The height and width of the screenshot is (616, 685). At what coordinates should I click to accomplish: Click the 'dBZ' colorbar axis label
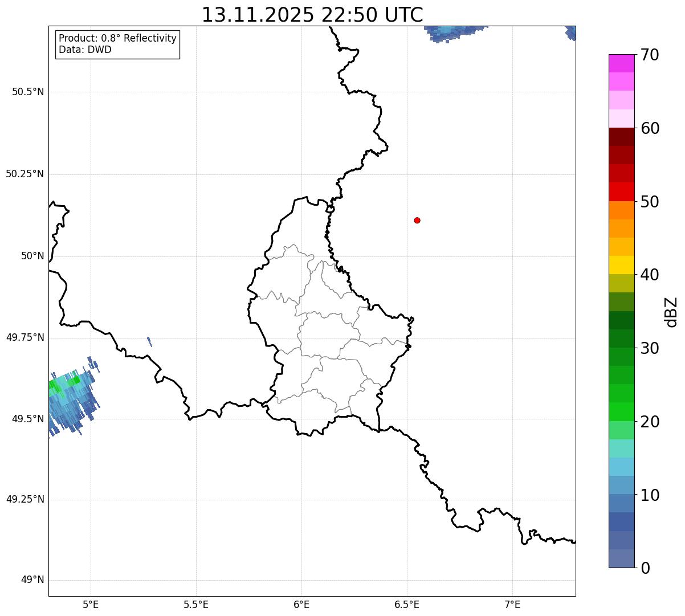[x=671, y=312]
